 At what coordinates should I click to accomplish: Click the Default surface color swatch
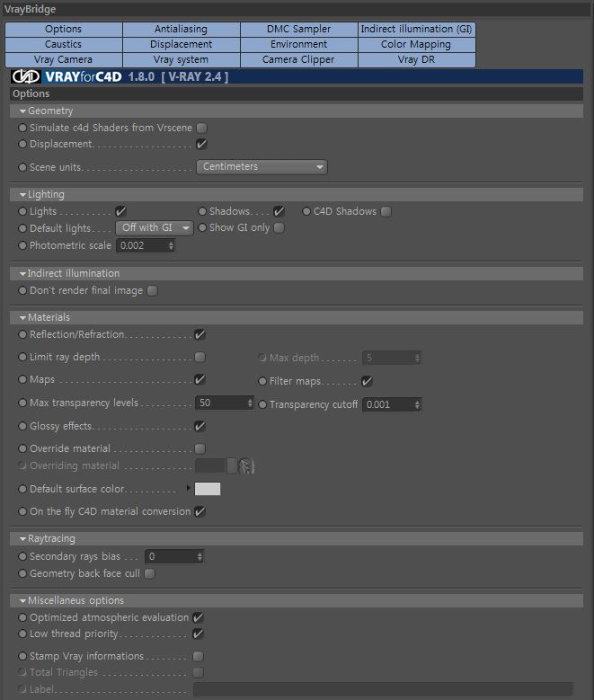(x=208, y=489)
